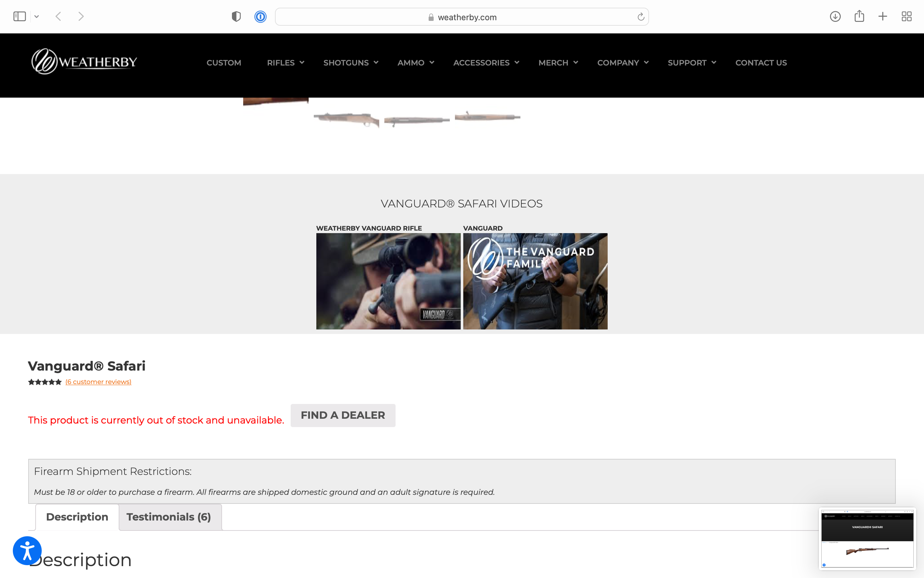Open the Support menu item
Viewport: 924px width, 578px height.
(x=687, y=63)
